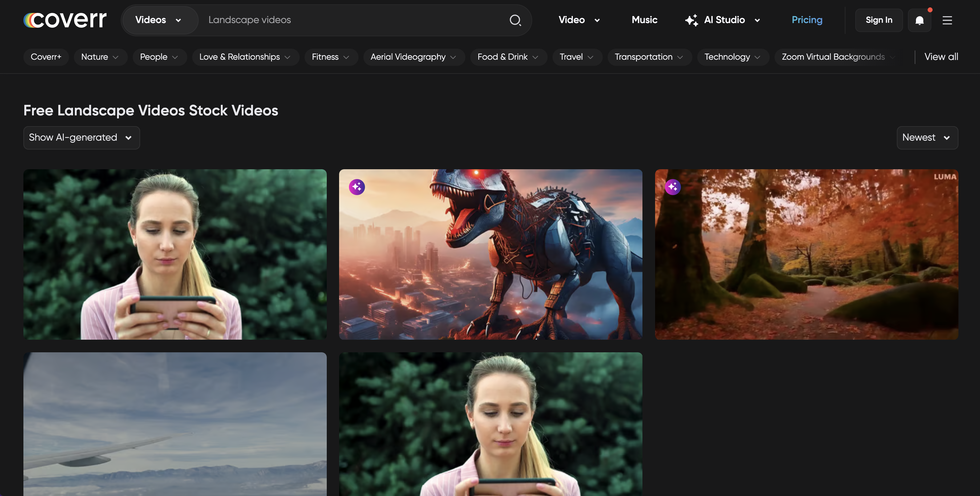
Task: Expand the Nature category dropdown
Action: 100,57
